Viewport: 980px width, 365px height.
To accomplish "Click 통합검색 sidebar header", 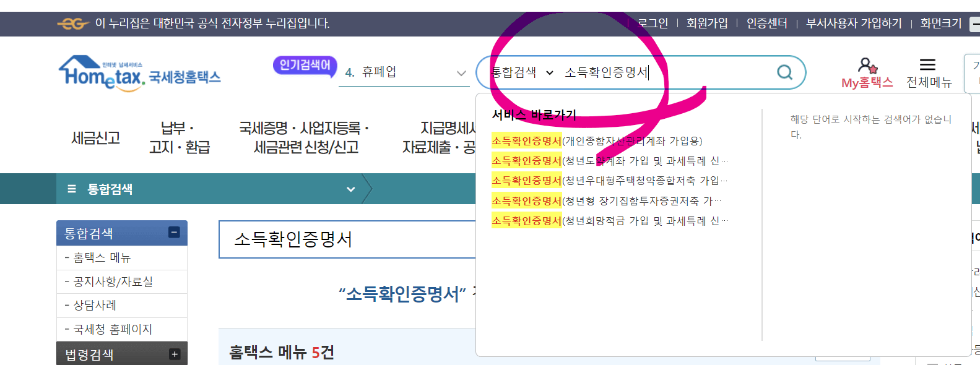I will coord(121,233).
